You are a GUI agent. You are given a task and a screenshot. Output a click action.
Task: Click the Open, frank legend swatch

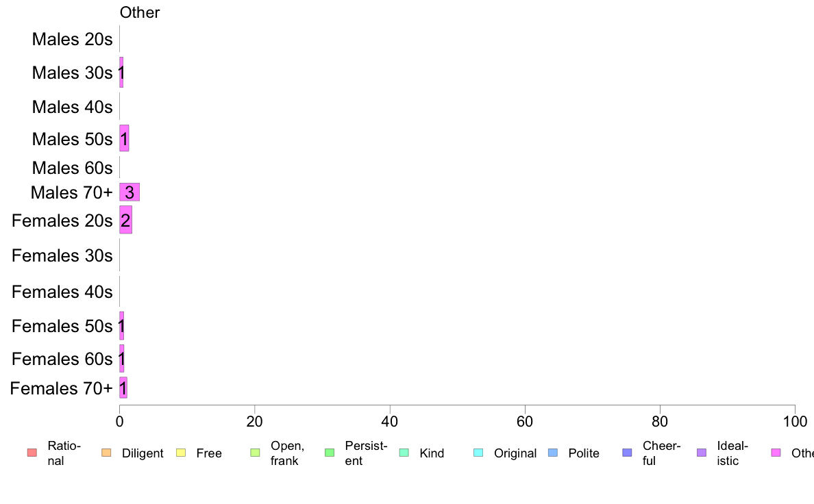click(255, 453)
